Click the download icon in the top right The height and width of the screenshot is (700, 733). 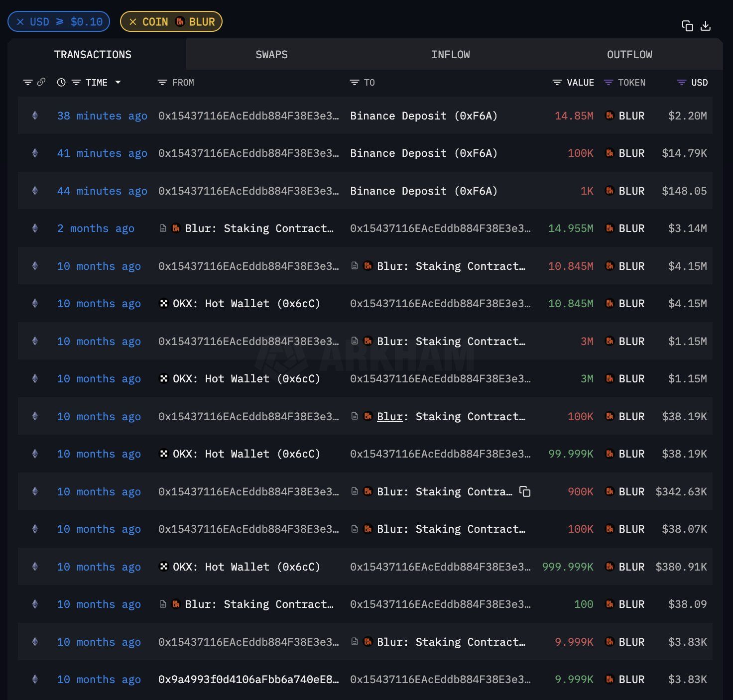tap(706, 25)
